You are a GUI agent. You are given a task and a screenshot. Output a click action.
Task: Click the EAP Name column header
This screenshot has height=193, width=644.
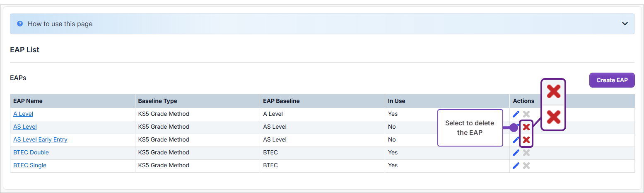[28, 101]
